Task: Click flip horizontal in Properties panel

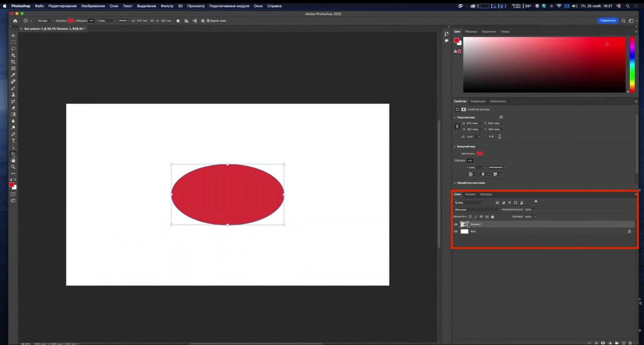Action: pyautogui.click(x=491, y=137)
